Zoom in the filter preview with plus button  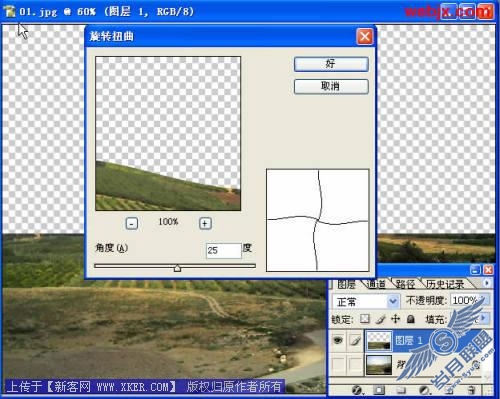coord(205,223)
